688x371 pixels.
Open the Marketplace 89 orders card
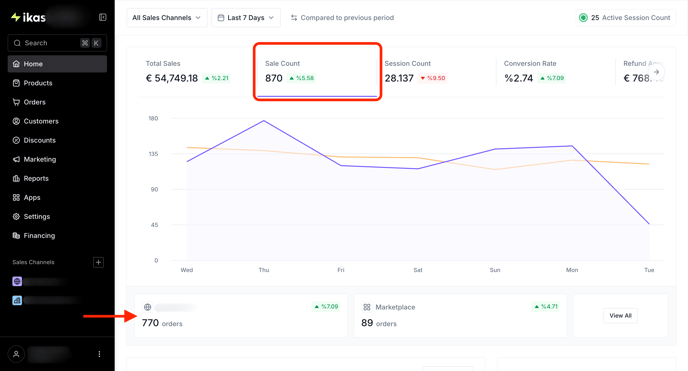click(x=460, y=316)
